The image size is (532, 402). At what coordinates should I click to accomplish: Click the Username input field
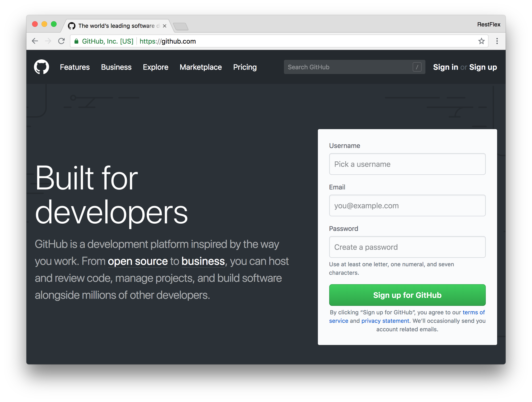407,164
